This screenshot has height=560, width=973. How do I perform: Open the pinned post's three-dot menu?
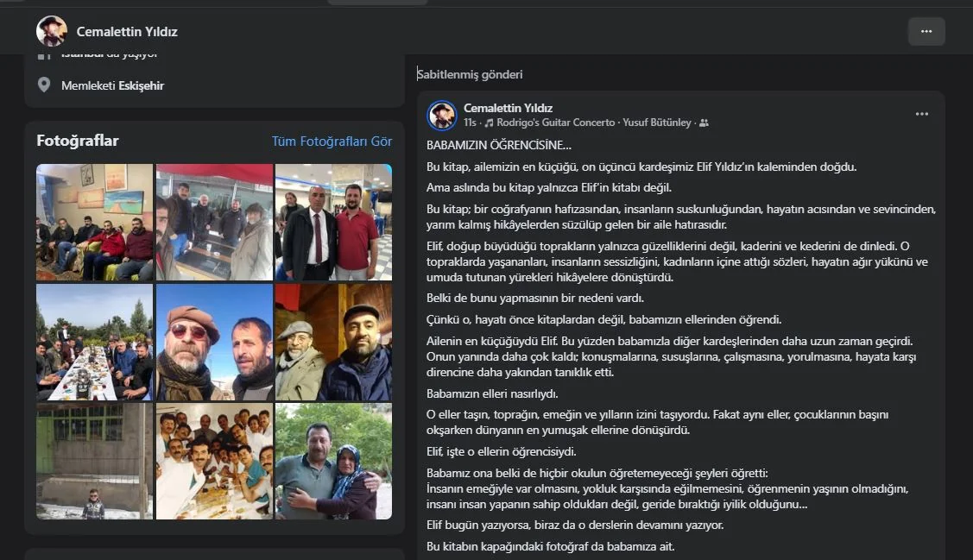pos(921,114)
